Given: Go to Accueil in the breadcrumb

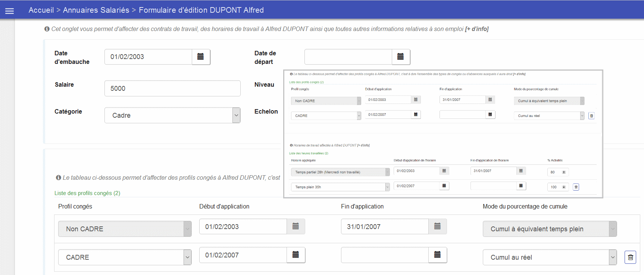Looking at the screenshot, I should point(41,10).
